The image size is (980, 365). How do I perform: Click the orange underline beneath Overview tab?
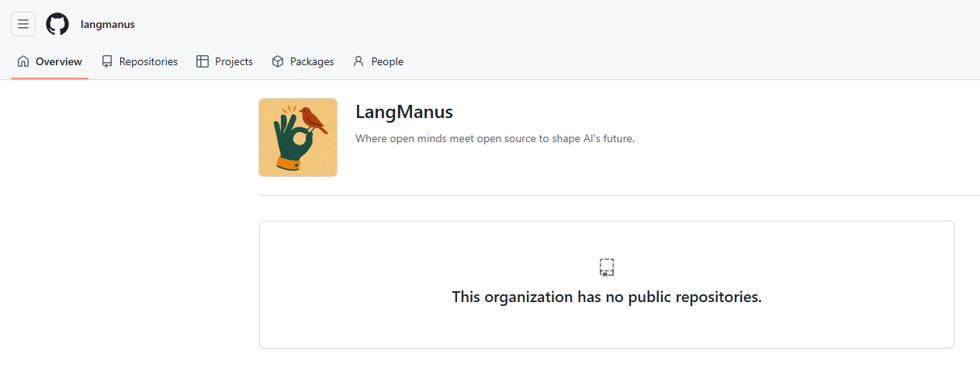[50, 78]
